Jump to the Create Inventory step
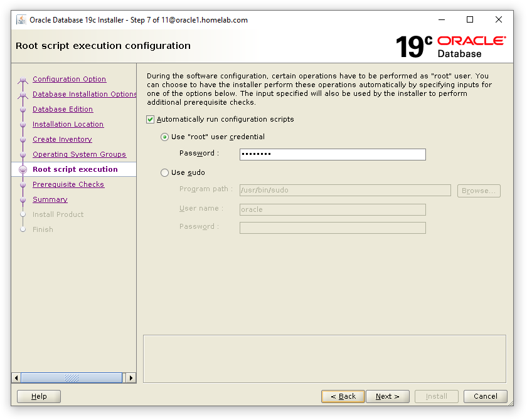Screen dimensions: 527x420 tap(62, 139)
